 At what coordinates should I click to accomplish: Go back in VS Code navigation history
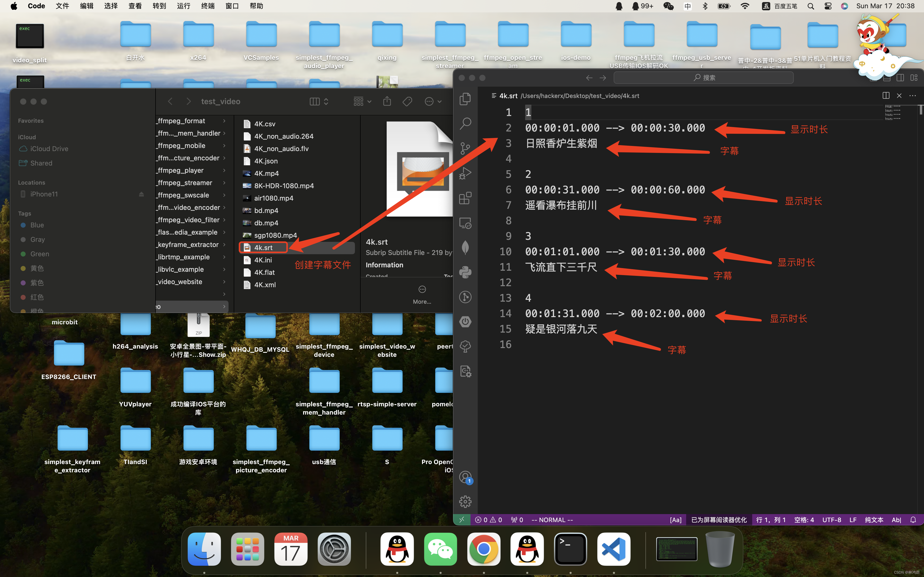589,78
